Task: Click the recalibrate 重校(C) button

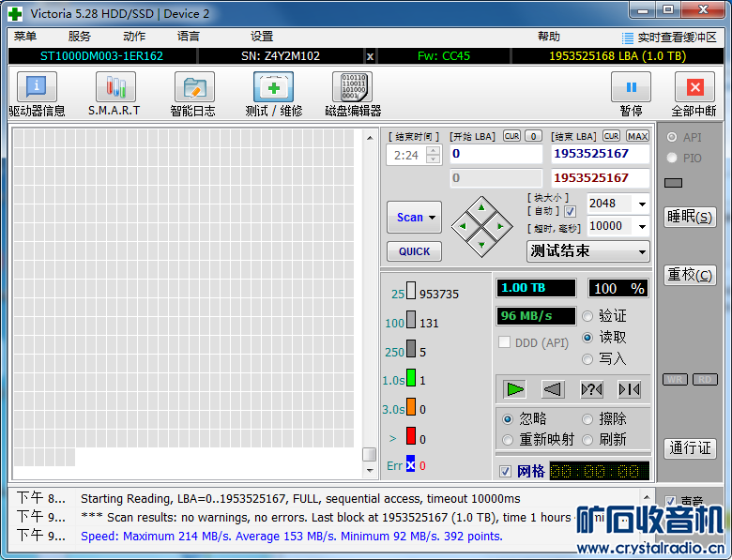Action: (x=690, y=275)
